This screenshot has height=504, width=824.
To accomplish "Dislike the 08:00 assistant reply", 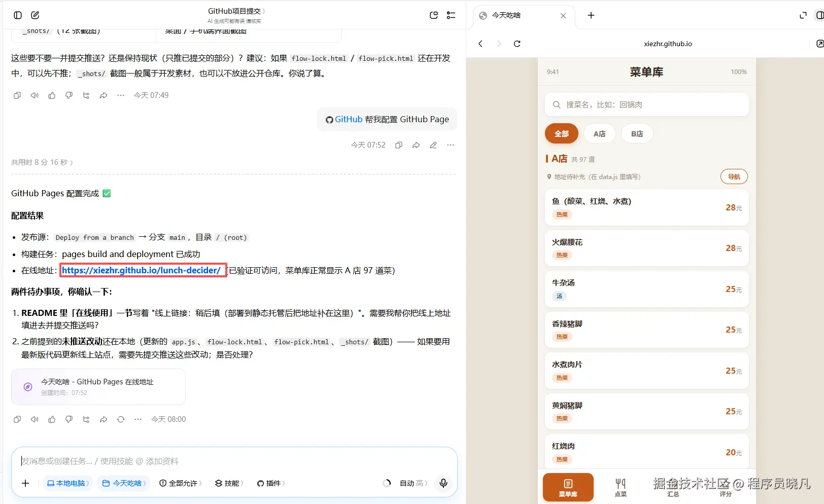I will tap(69, 419).
